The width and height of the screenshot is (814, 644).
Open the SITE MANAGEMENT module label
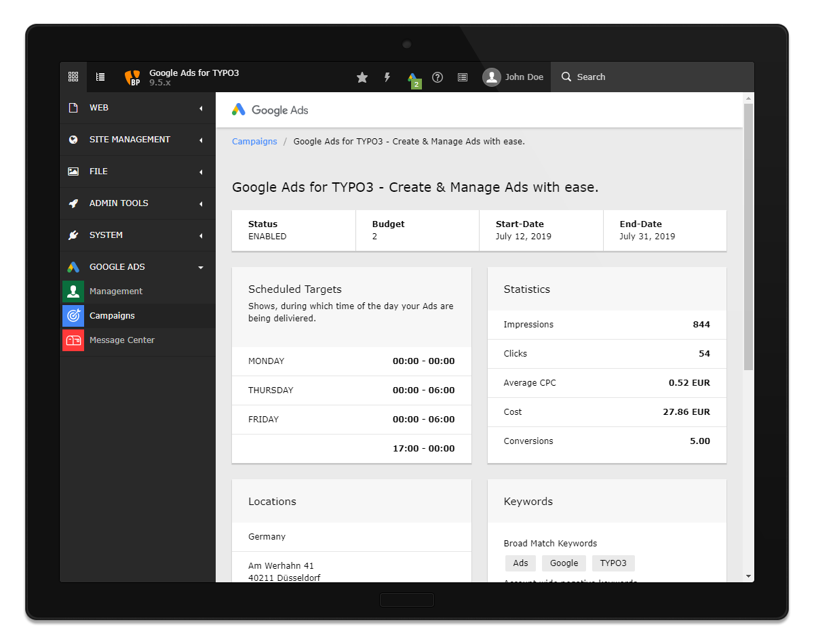[x=130, y=140]
